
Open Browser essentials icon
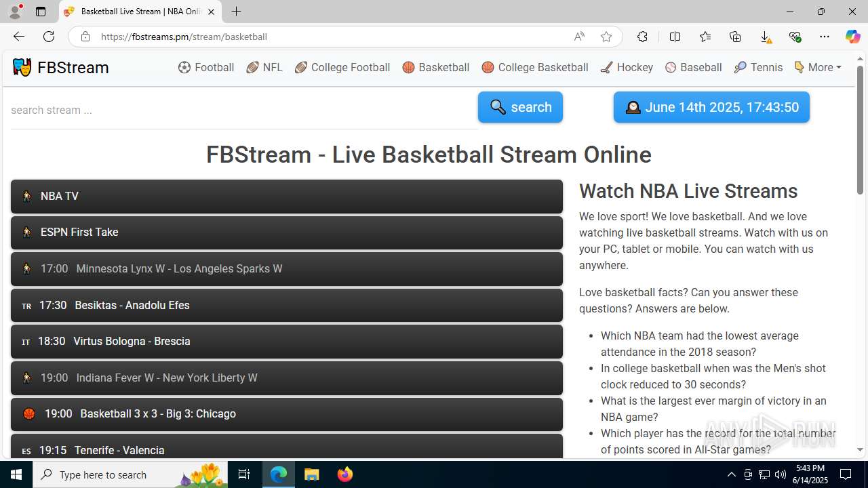[x=795, y=37]
